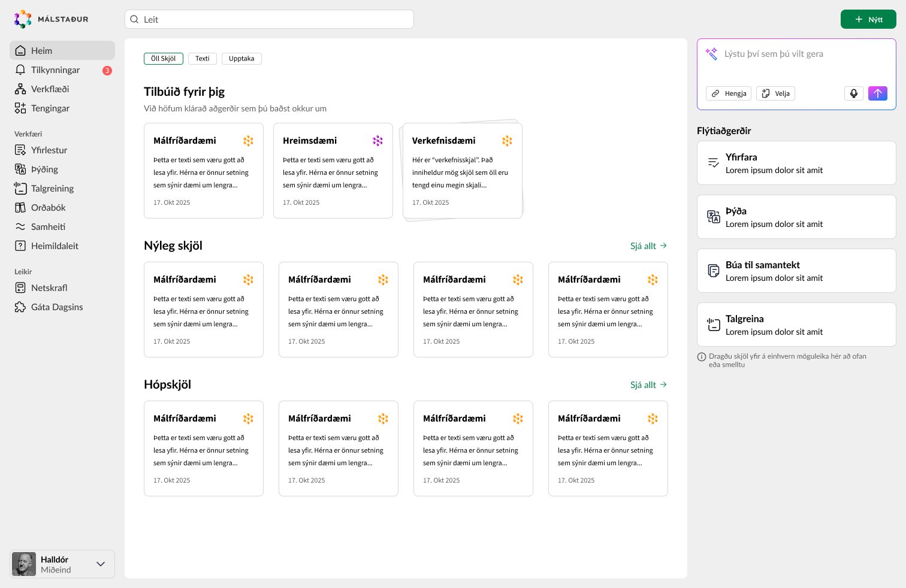Click the purple icon on Hreimsdæmi card
This screenshot has width=906, height=588.
pyautogui.click(x=377, y=141)
